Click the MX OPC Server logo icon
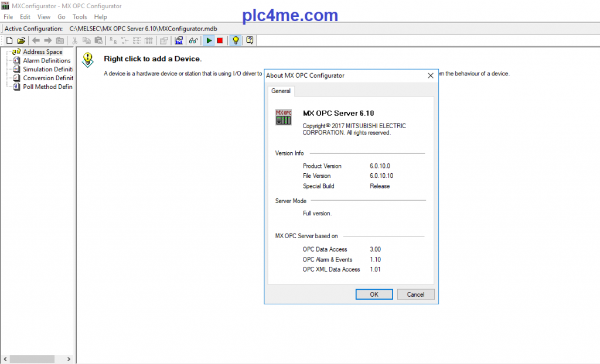This screenshot has width=600, height=364. (x=284, y=117)
